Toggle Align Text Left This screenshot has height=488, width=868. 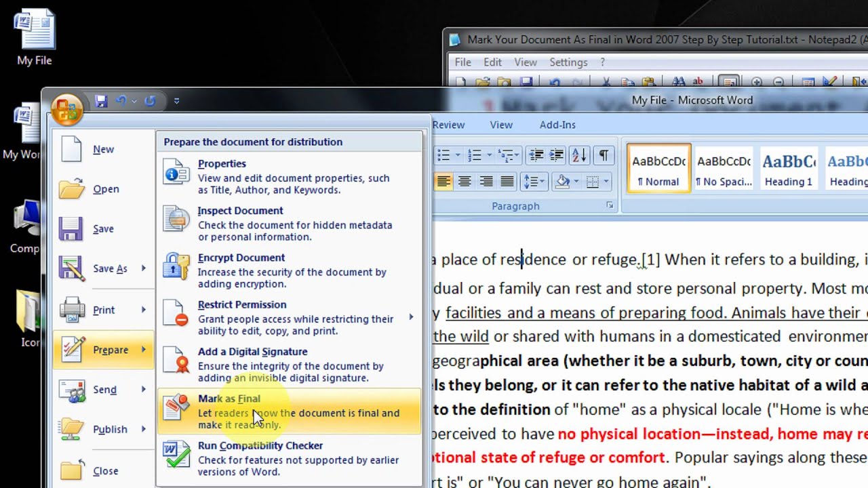point(443,181)
